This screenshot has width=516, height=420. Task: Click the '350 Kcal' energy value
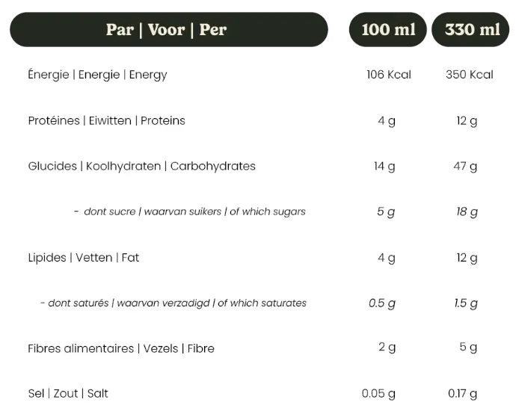click(469, 75)
